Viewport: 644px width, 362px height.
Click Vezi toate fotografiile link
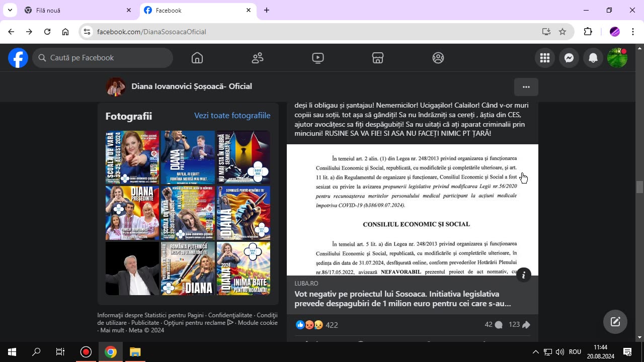[x=232, y=116]
